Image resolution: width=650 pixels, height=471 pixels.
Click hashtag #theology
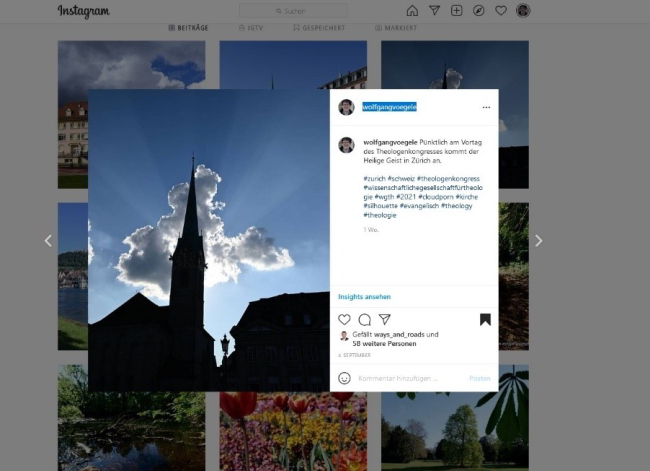tap(457, 206)
